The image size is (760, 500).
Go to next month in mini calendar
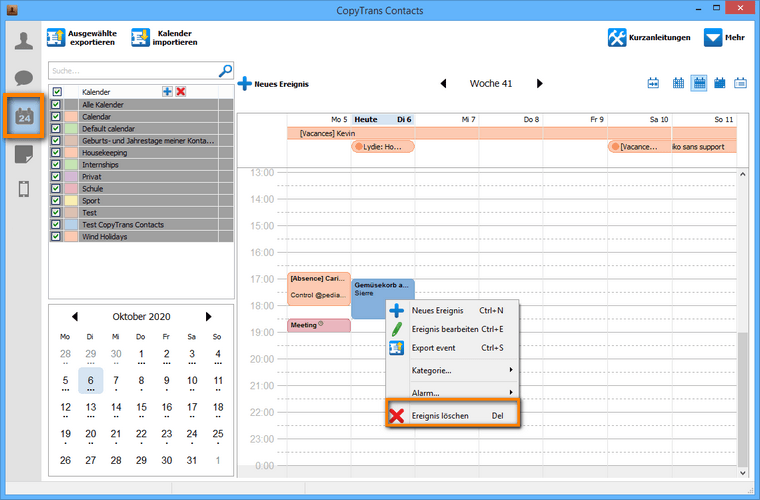(208, 316)
